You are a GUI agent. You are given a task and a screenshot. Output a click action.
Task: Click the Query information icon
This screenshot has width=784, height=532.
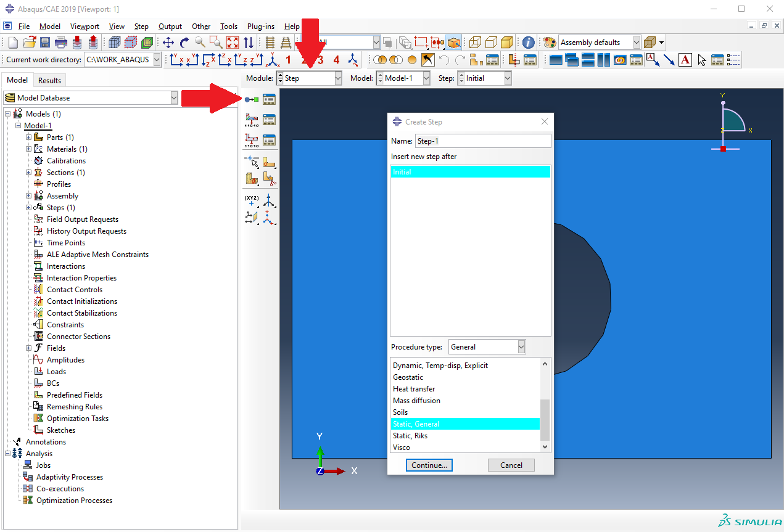click(x=528, y=43)
